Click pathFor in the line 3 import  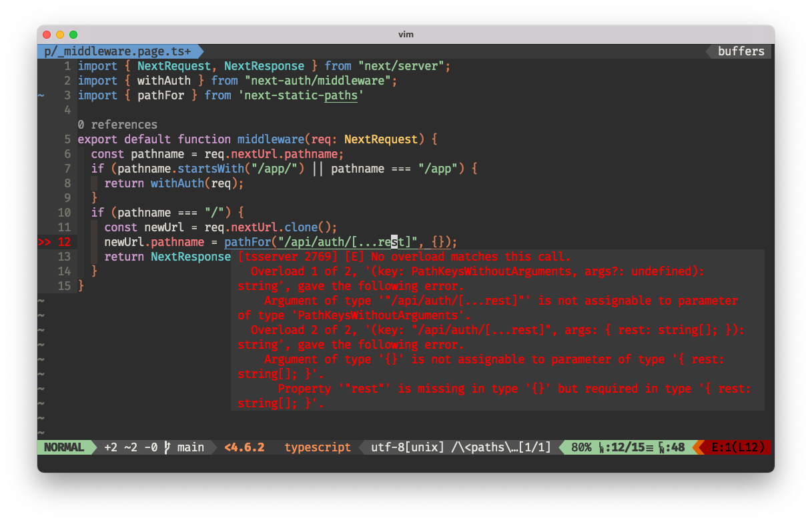[x=161, y=95]
